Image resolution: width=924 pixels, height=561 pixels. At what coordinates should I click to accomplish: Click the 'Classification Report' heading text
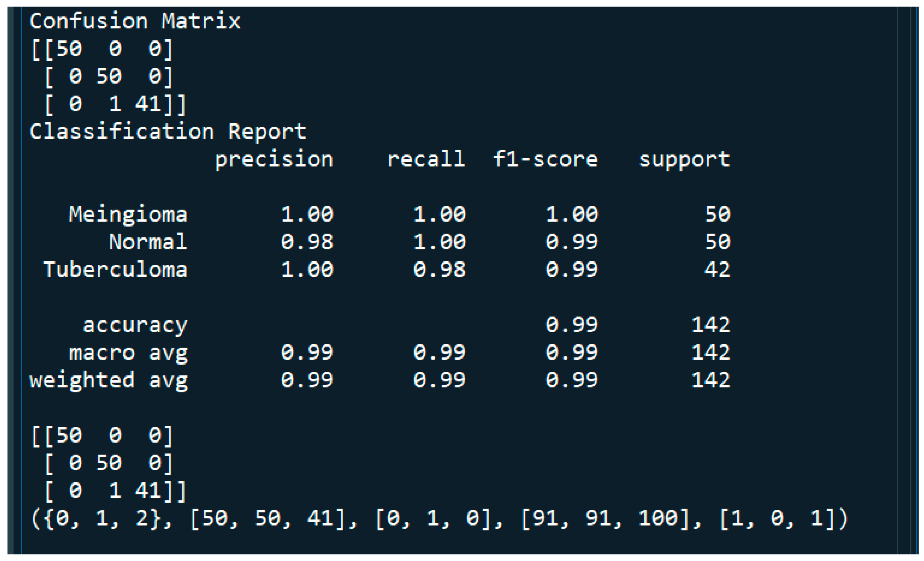coord(167,131)
